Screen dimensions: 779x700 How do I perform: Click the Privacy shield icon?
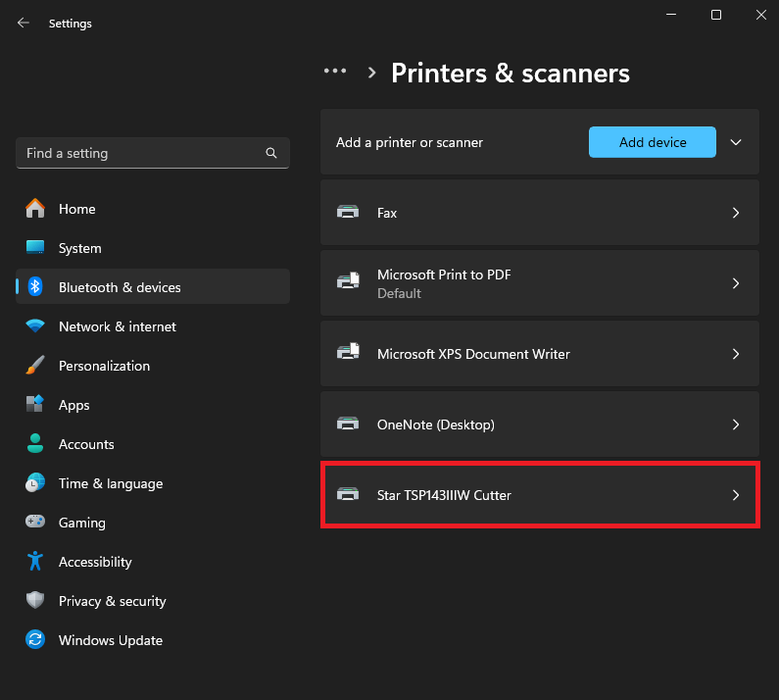(x=35, y=600)
